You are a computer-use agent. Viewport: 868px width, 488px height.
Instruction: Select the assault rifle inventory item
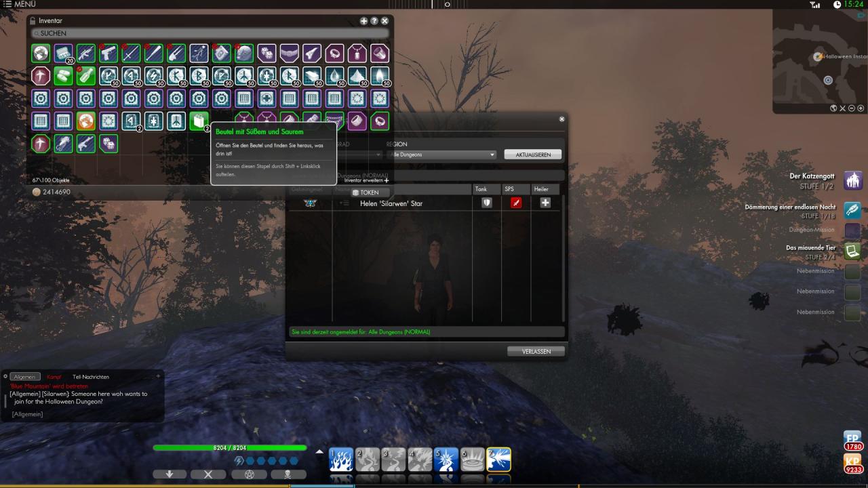[x=85, y=53]
